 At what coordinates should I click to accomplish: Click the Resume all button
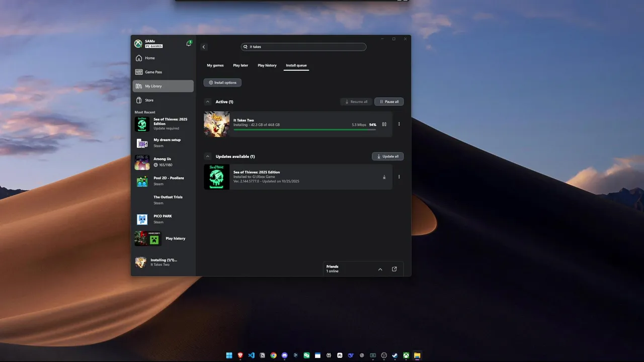click(x=356, y=102)
